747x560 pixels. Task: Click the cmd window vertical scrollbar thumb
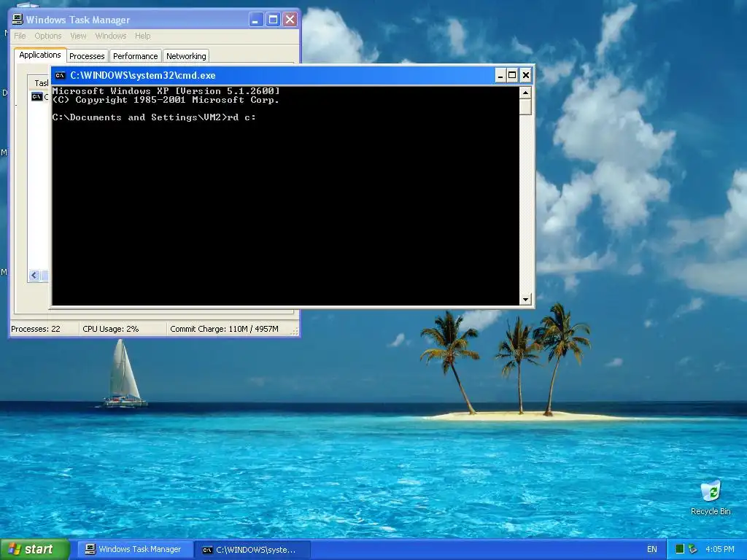coord(525,106)
